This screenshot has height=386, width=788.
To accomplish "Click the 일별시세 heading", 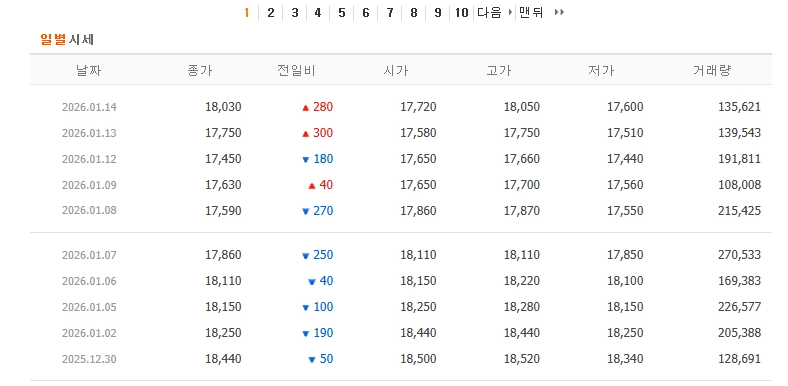I will point(67,39).
